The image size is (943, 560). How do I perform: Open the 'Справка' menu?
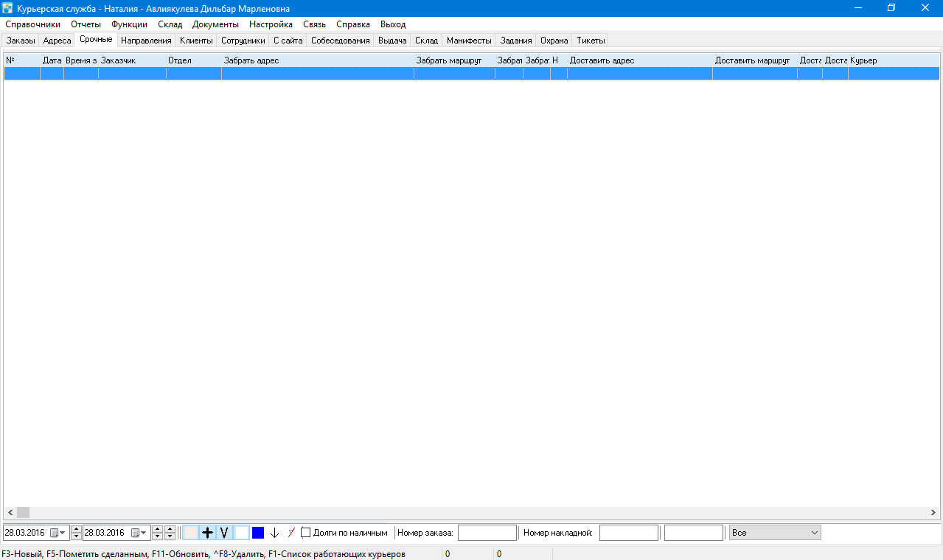coord(353,24)
